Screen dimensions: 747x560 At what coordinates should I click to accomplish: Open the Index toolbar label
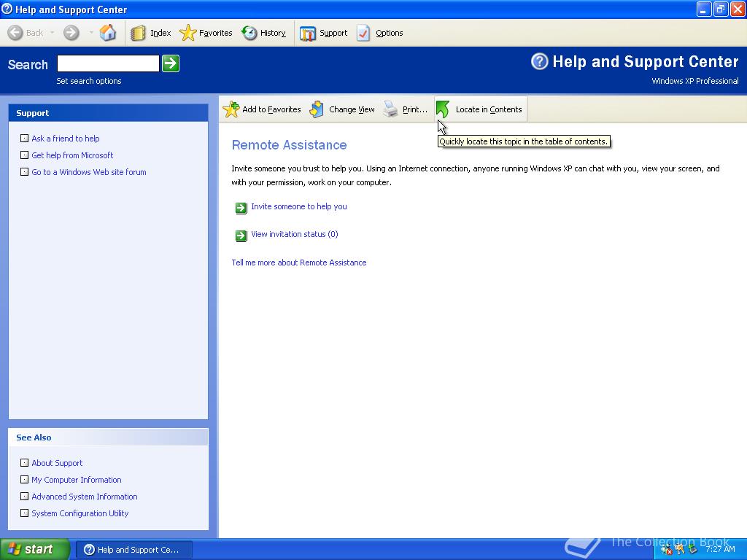pyautogui.click(x=160, y=33)
